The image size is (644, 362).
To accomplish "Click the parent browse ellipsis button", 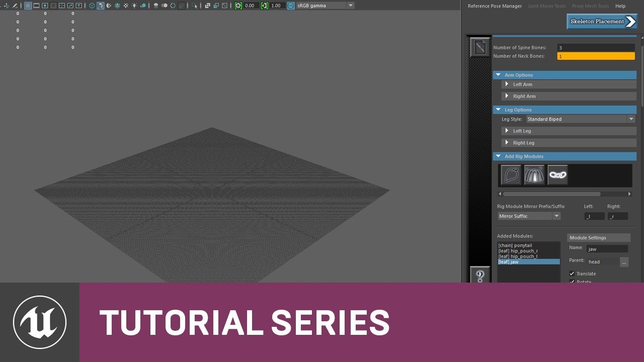I will click(624, 262).
